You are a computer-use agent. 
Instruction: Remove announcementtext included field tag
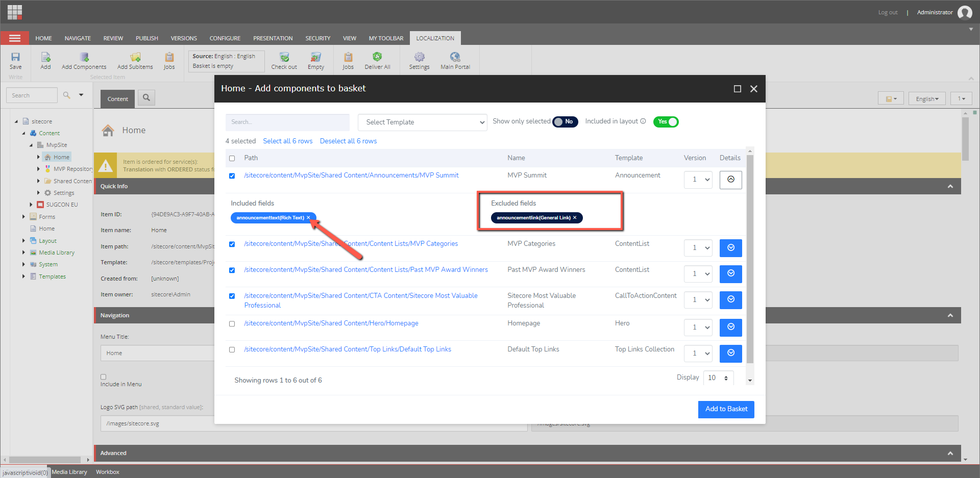click(308, 218)
